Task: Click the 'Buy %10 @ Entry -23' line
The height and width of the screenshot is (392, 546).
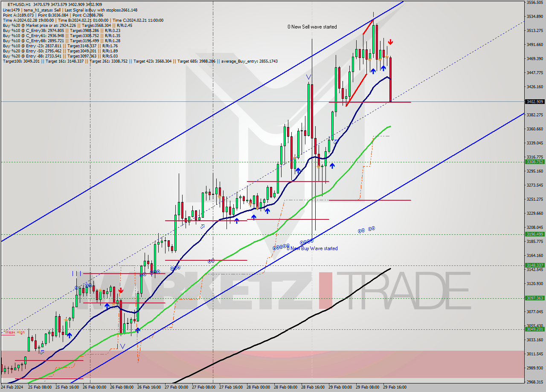Action: (60, 46)
